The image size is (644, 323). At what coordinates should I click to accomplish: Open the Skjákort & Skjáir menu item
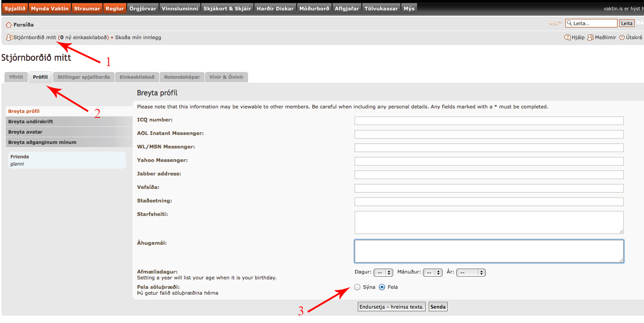[227, 9]
